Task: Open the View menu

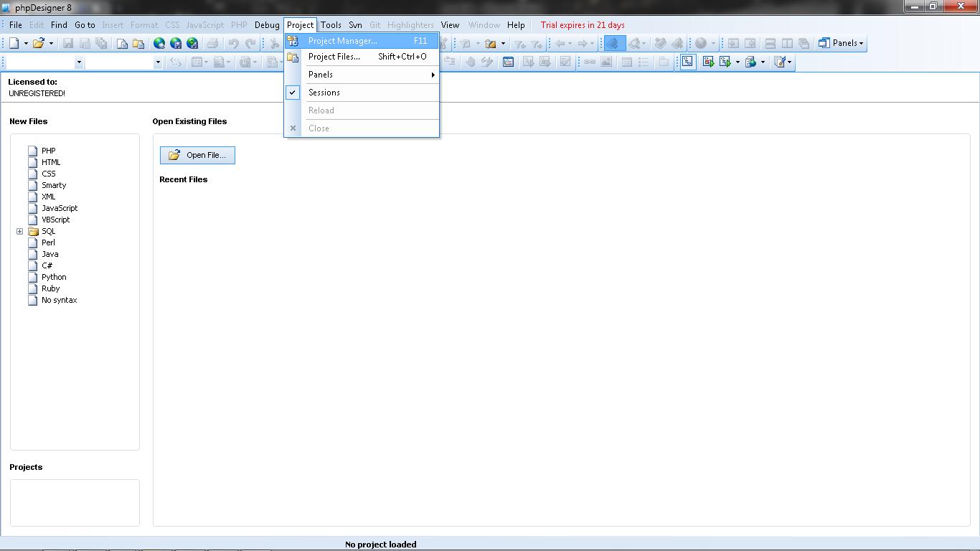Action: coord(450,25)
